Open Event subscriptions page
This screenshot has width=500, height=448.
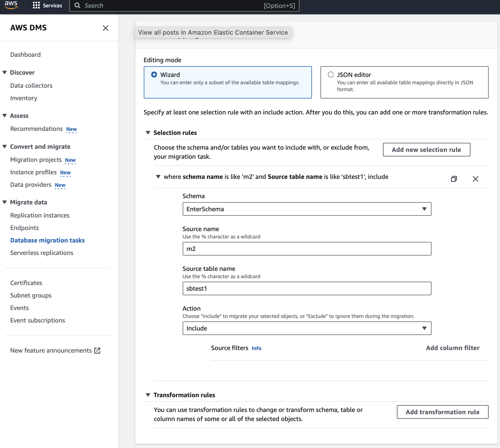[x=38, y=320]
